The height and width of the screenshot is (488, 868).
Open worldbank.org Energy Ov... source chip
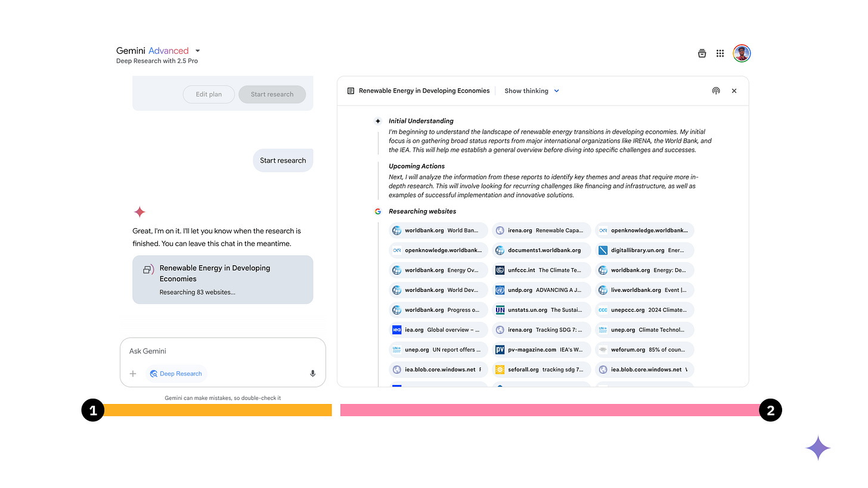(x=438, y=270)
